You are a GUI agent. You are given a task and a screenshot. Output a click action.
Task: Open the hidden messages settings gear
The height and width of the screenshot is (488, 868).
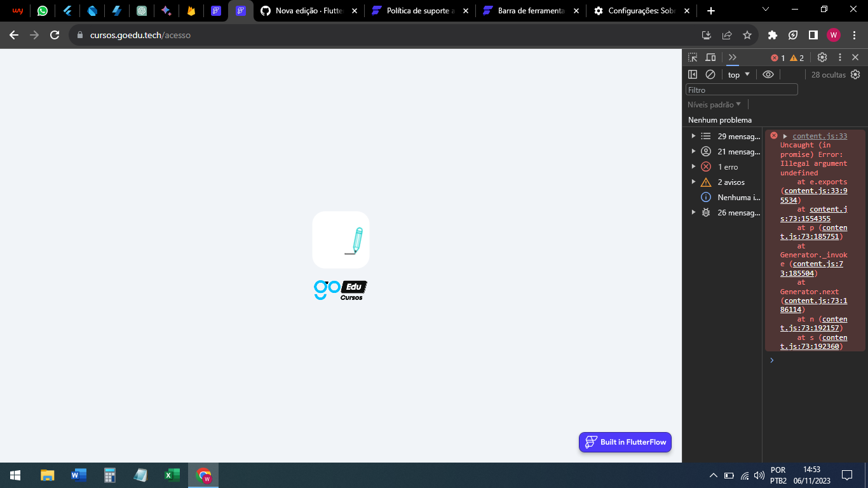(855, 74)
